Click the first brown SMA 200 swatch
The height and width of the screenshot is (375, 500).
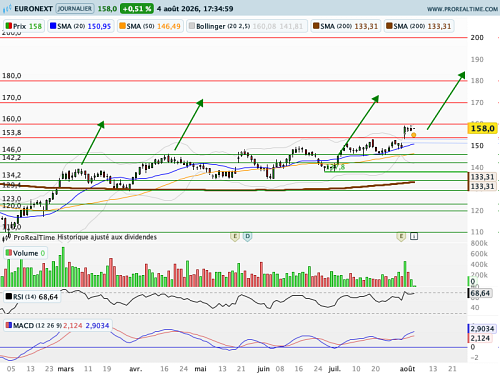pos(316,26)
